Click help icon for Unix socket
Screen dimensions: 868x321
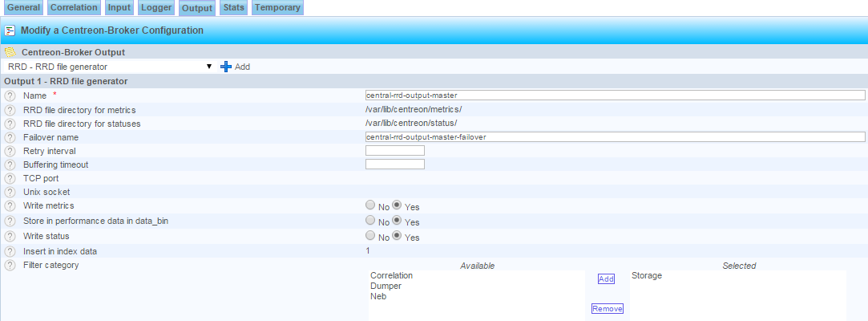tap(10, 192)
